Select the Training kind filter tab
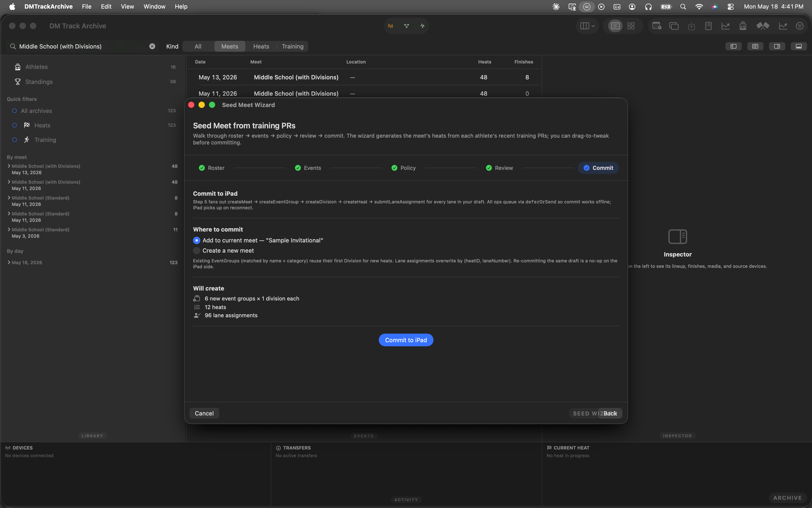The image size is (812, 508). tap(292, 46)
